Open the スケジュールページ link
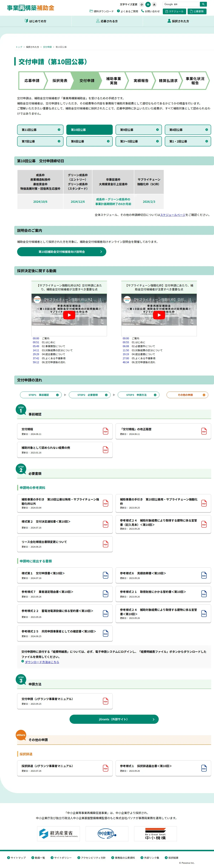 (x=173, y=215)
